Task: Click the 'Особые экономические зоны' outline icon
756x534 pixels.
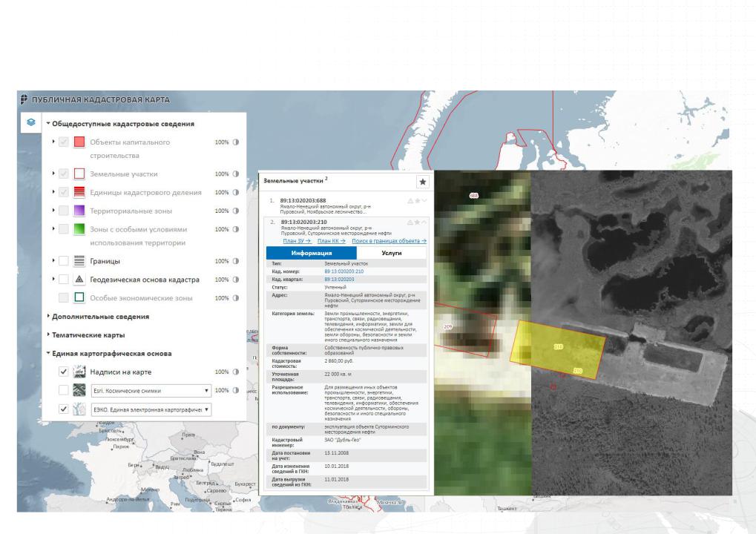Action: coord(79,297)
